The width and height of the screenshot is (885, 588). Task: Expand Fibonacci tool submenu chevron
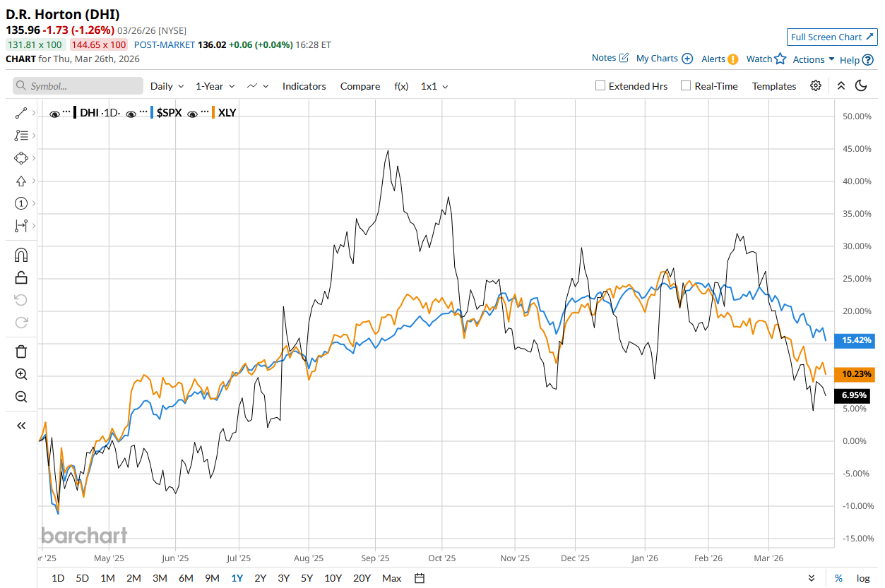point(34,135)
